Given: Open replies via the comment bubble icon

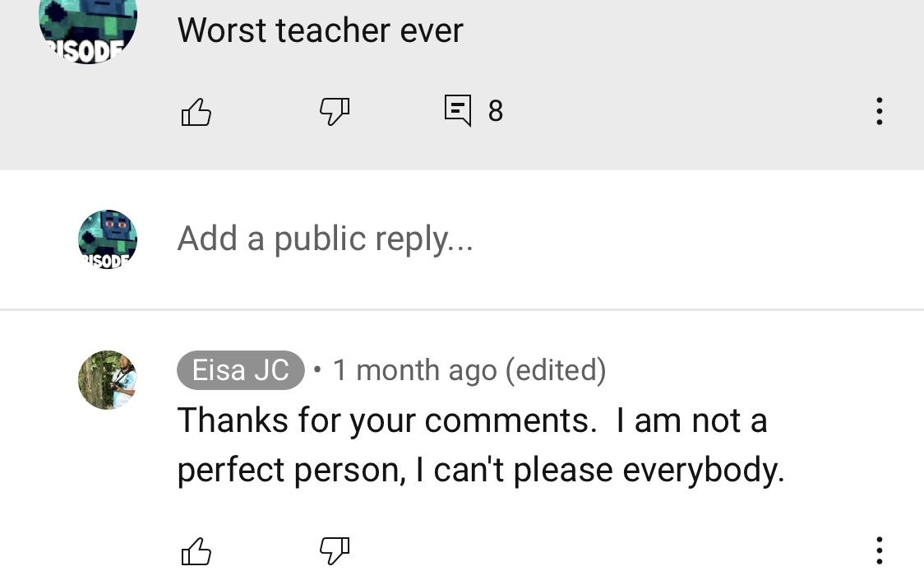Looking at the screenshot, I should 458,110.
